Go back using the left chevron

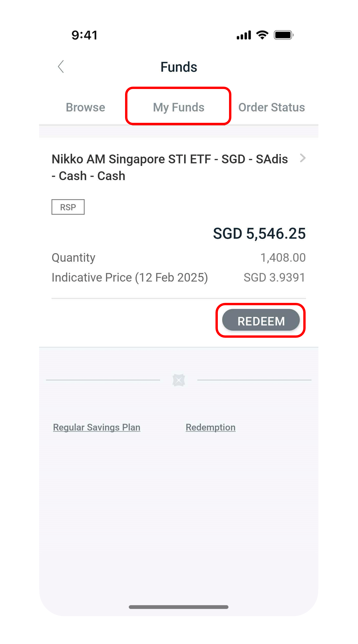(61, 67)
